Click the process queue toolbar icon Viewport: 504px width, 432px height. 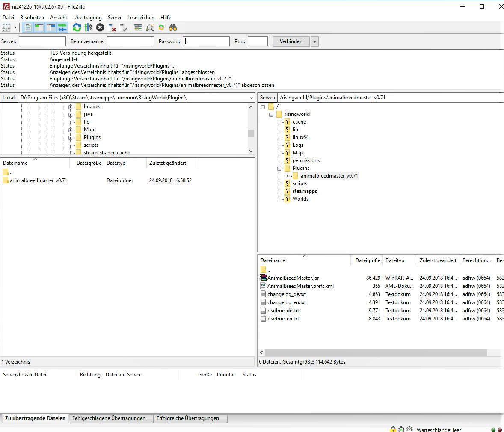[89, 27]
